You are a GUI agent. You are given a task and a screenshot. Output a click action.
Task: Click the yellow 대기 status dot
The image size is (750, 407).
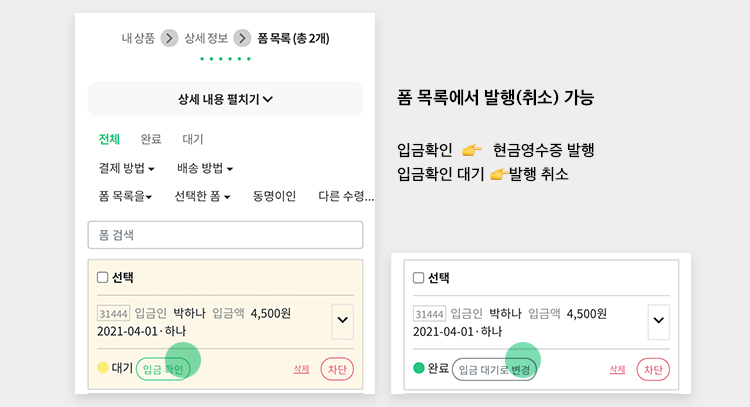(103, 368)
